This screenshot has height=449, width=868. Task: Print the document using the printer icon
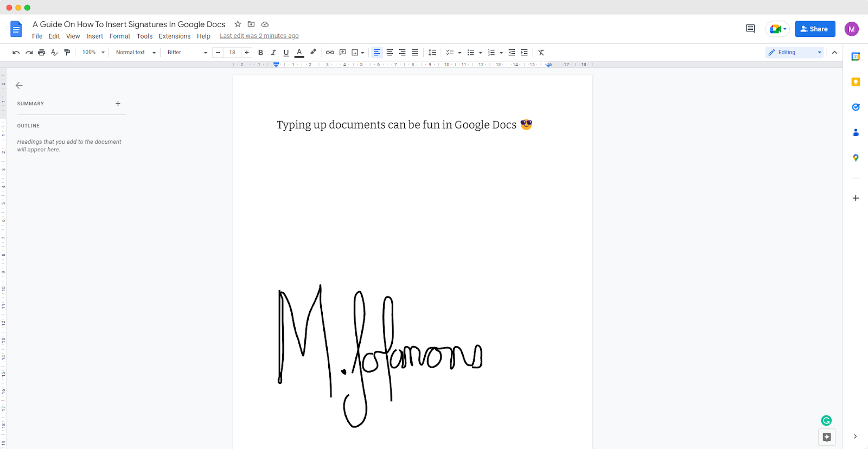click(x=41, y=53)
